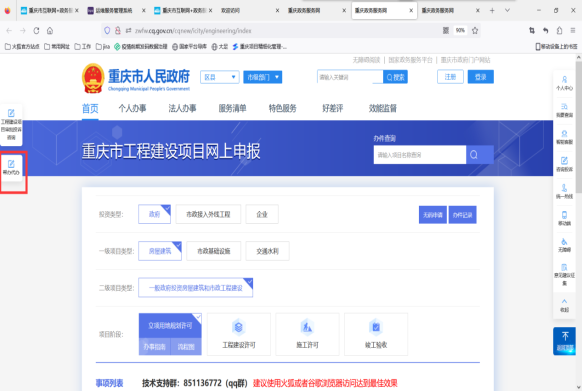
Task: Open the 智能客服 sidebar icon
Action: pyautogui.click(x=564, y=137)
